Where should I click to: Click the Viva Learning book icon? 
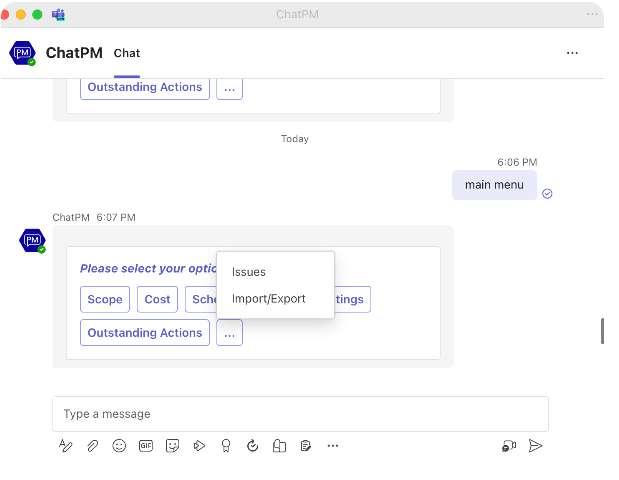tap(279, 446)
